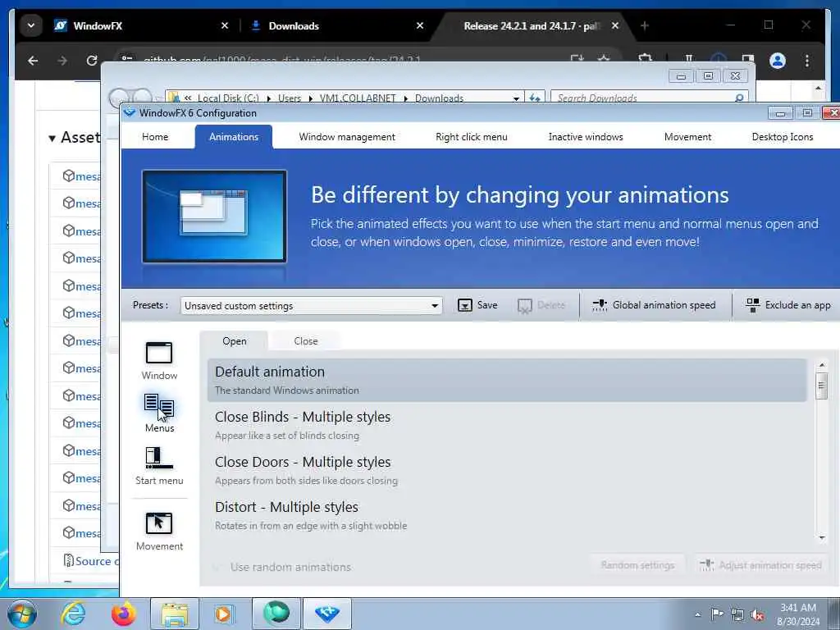Open Chrome three-dot menu
840x630 pixels.
[x=807, y=61]
